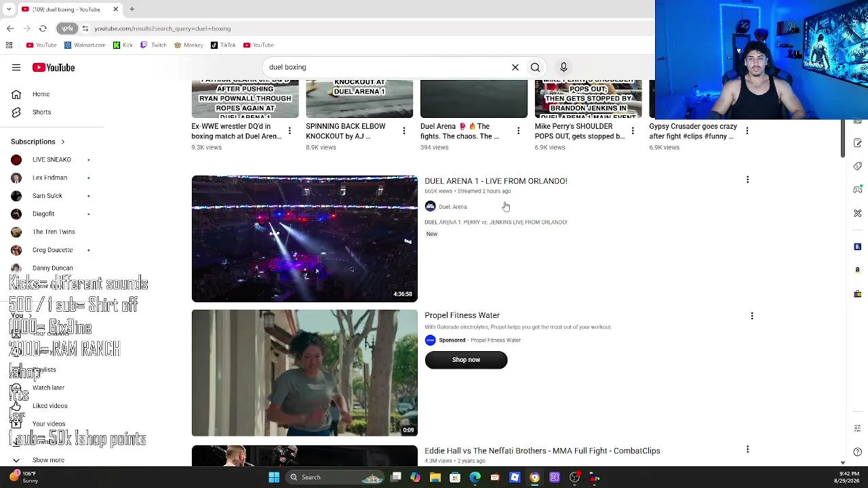Open the Monkey bookmark
The image size is (868, 488).
coord(189,45)
